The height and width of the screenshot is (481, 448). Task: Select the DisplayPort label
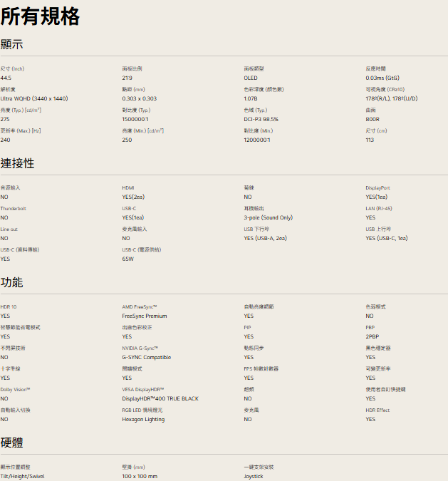tap(377, 187)
